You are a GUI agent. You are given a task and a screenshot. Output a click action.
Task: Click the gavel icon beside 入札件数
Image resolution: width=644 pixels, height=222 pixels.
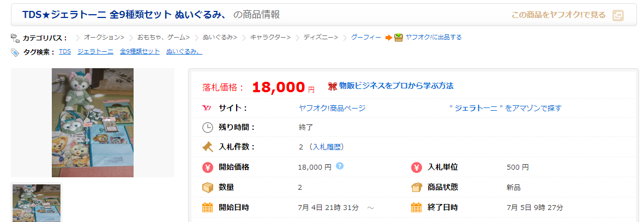(x=207, y=146)
